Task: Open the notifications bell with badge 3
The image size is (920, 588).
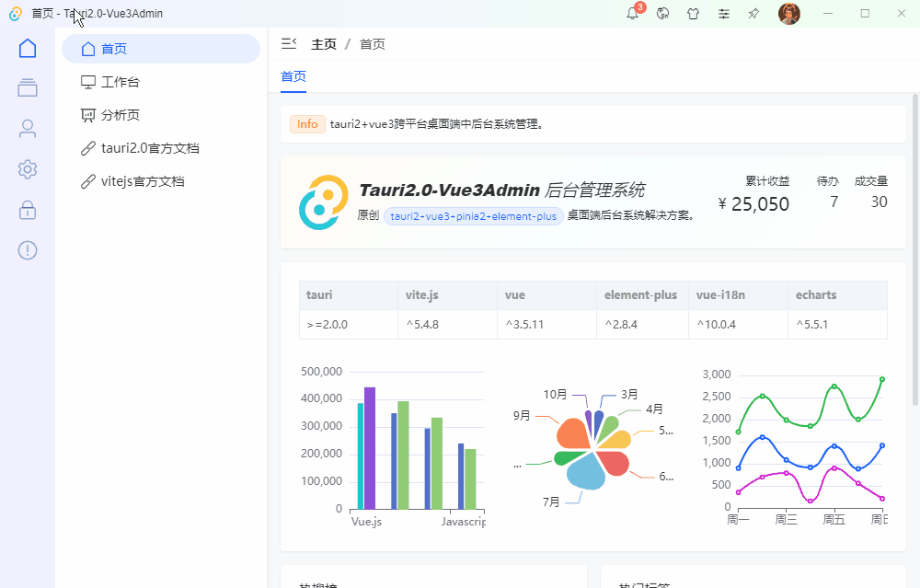Action: 633,14
